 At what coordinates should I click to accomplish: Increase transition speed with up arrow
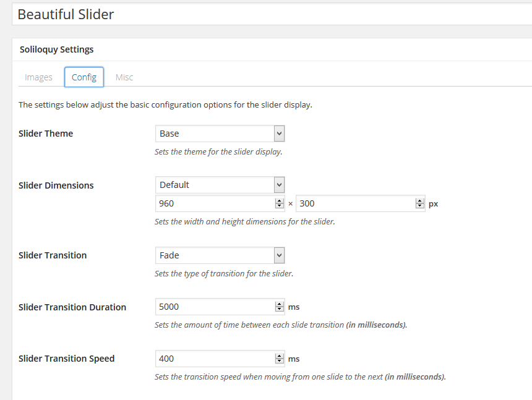pyautogui.click(x=279, y=356)
